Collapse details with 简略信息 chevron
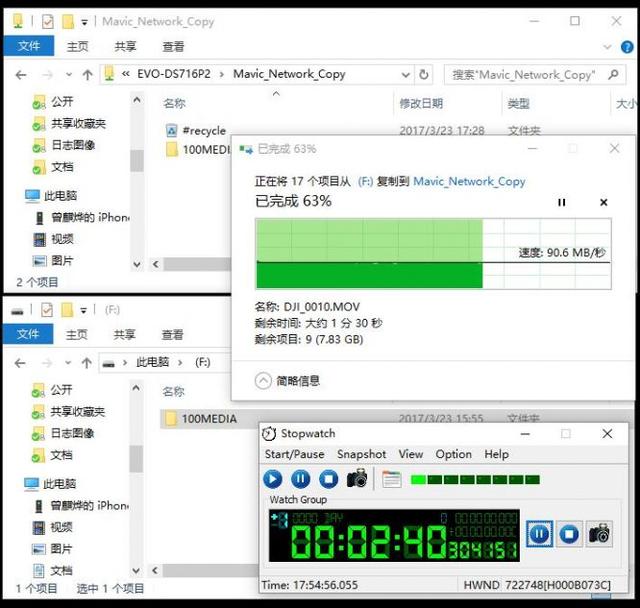 click(x=263, y=380)
